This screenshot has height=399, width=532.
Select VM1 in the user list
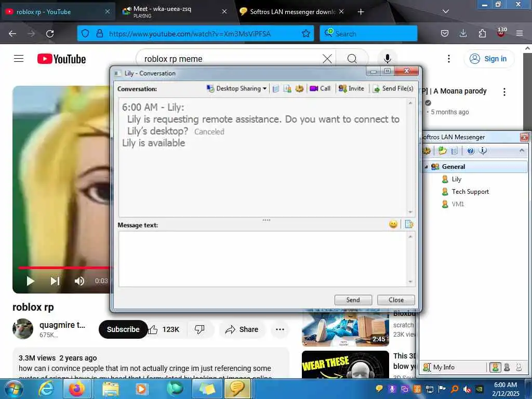tap(458, 204)
